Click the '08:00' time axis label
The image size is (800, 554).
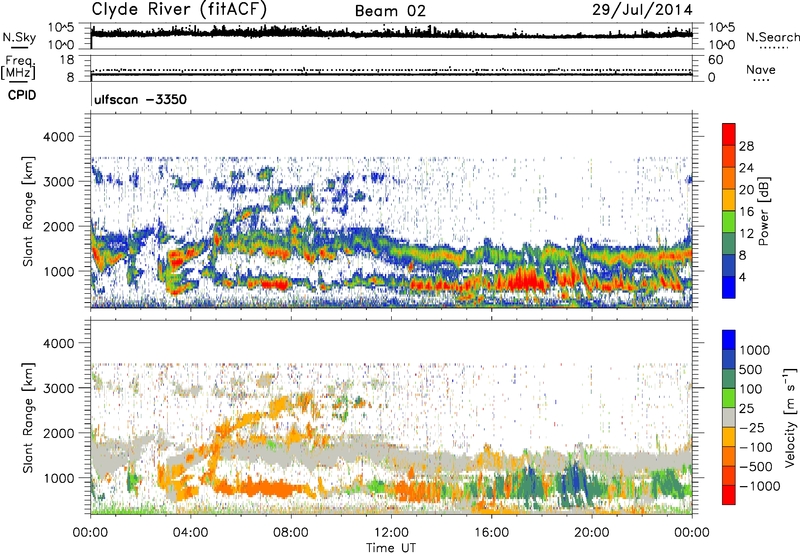point(291,533)
